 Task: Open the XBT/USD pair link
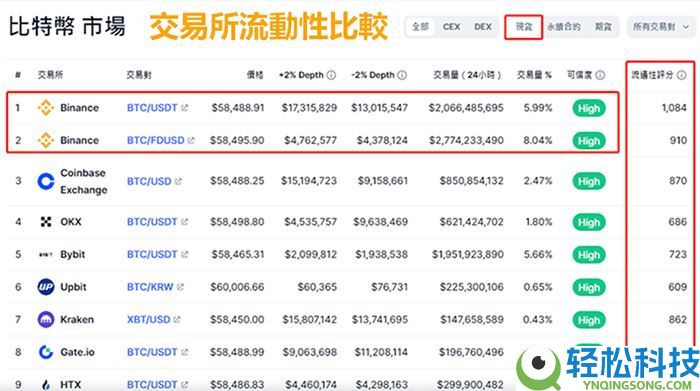149,320
